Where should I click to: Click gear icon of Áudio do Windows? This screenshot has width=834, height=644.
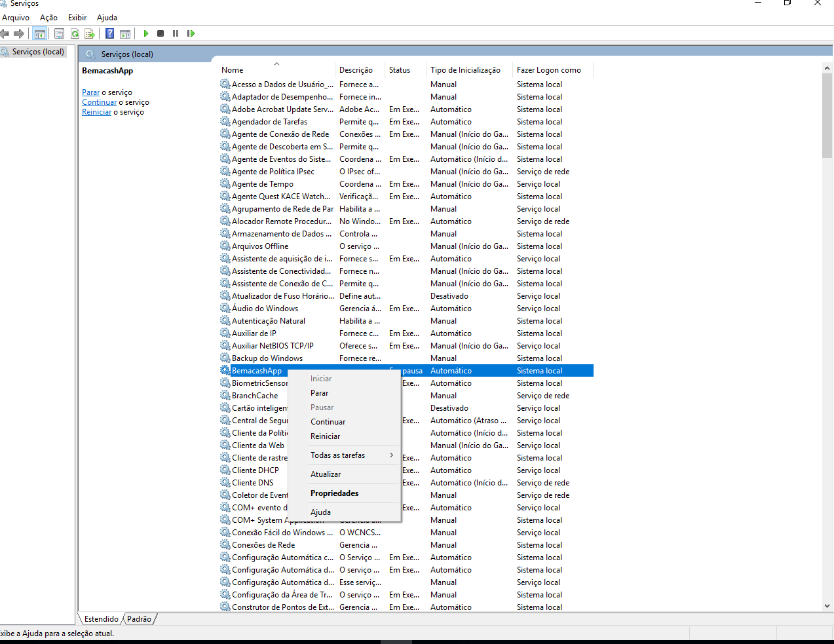click(225, 309)
